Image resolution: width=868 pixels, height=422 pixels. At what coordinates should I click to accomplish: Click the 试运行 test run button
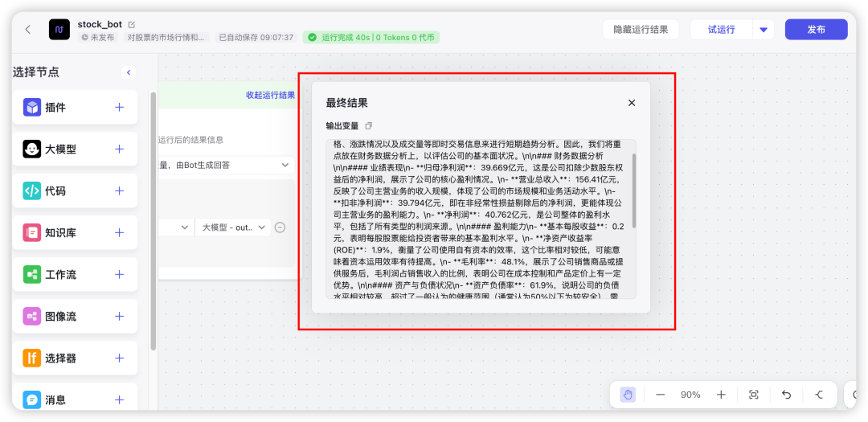coord(721,30)
